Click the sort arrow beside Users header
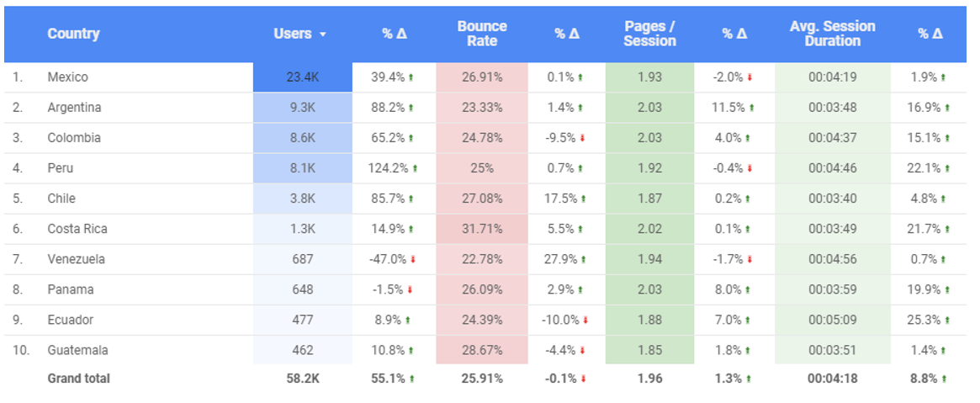The height and width of the screenshot is (403, 980). tap(322, 34)
